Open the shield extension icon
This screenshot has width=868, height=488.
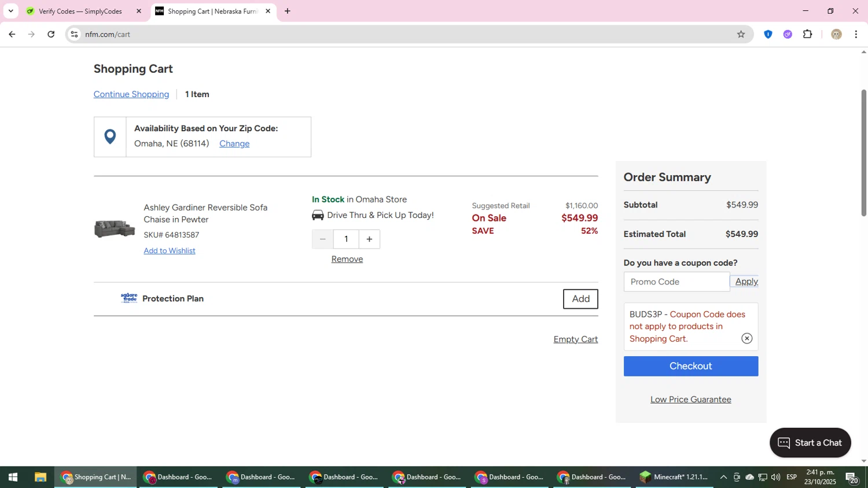(x=768, y=34)
